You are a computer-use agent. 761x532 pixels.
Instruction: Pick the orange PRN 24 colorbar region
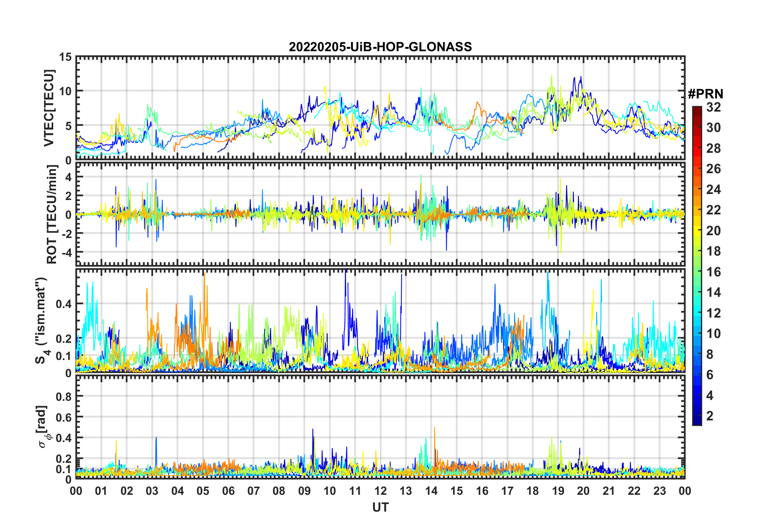coord(697,190)
